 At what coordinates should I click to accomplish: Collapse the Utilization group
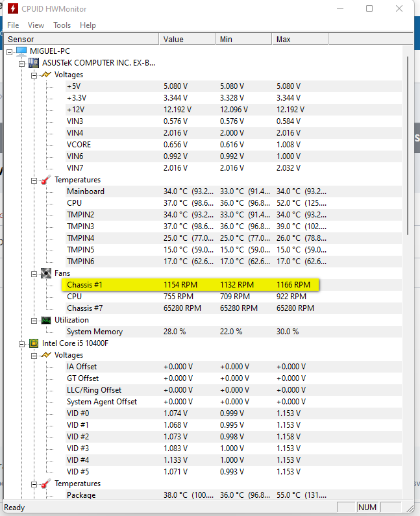(x=34, y=321)
